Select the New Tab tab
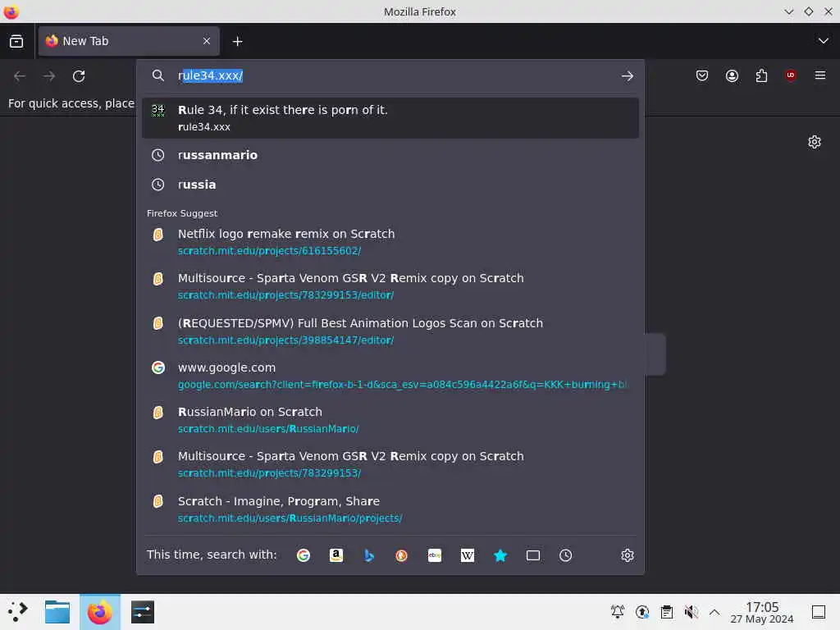This screenshot has width=840, height=630. point(129,41)
